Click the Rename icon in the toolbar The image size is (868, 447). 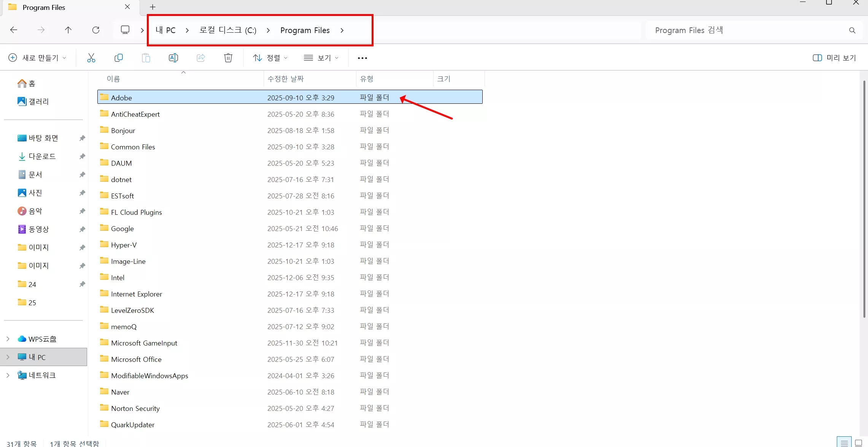pos(173,58)
